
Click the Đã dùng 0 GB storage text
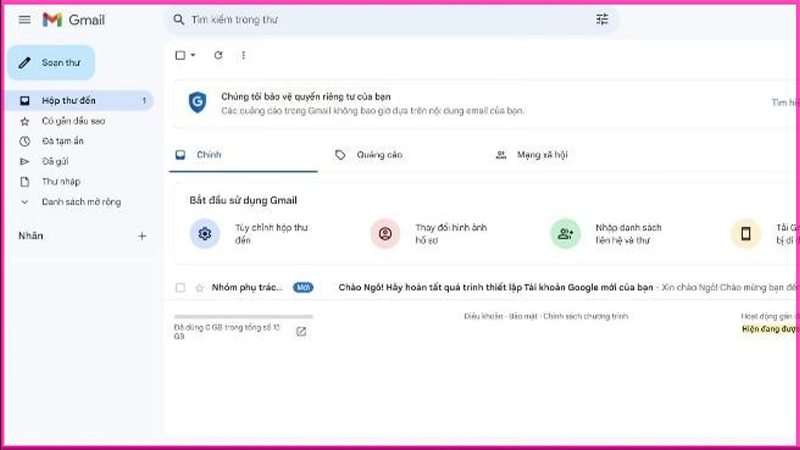227,332
